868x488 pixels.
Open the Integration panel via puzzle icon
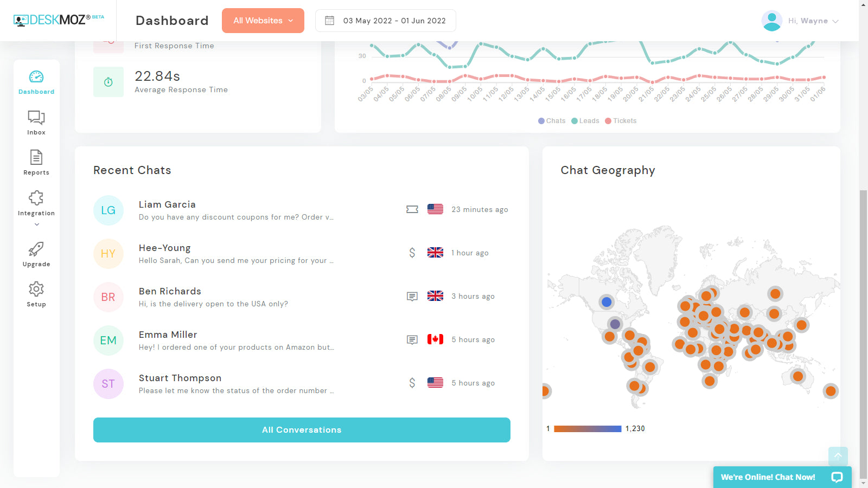[x=36, y=198]
